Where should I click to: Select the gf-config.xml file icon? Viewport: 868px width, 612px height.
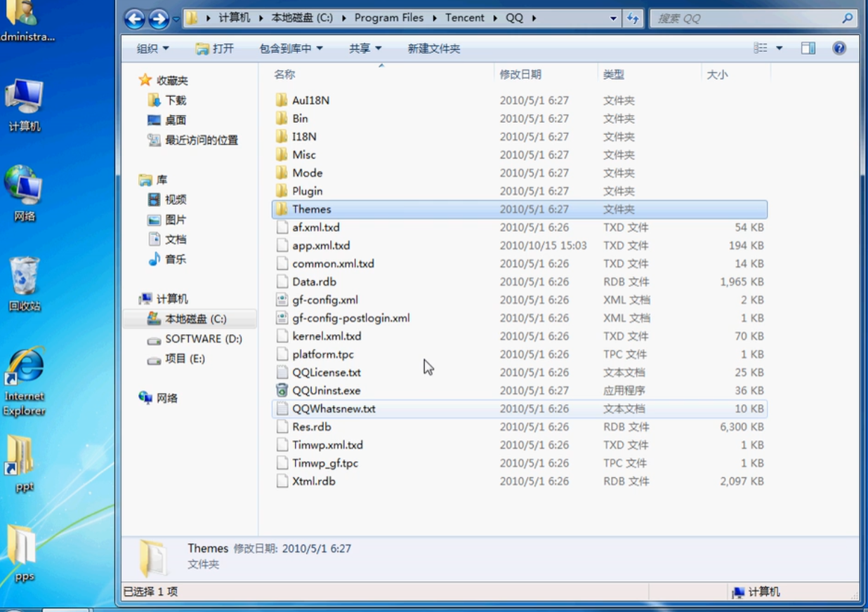tap(282, 300)
